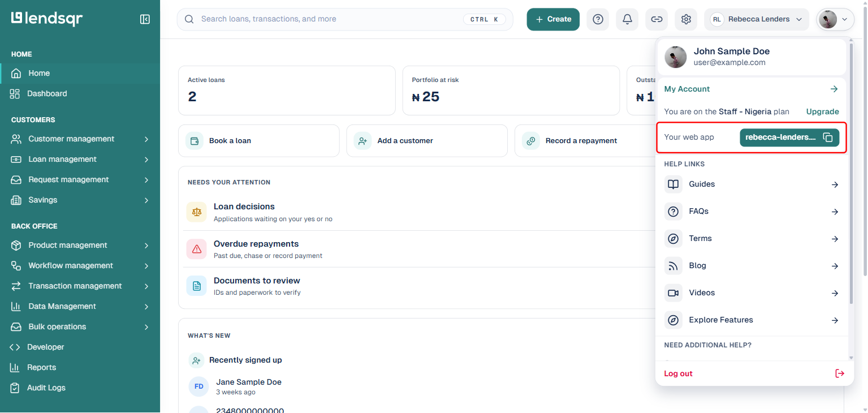
Task: Click the Overdue repayments warning icon
Action: (x=197, y=249)
